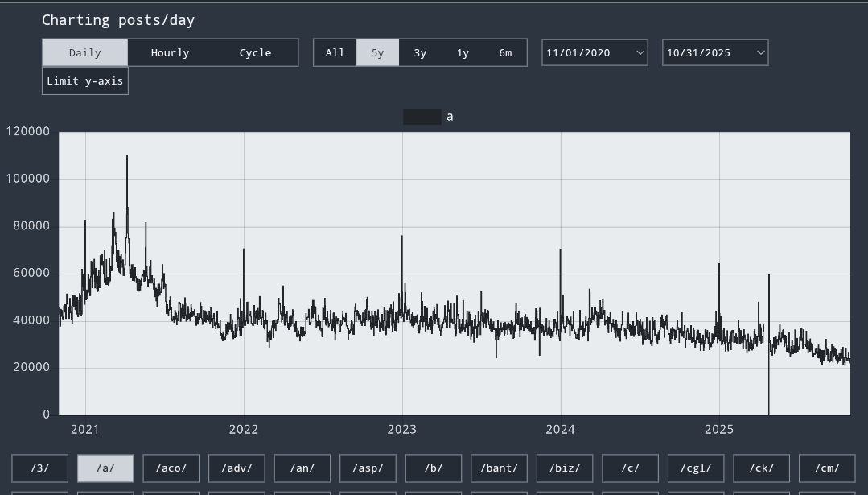The width and height of the screenshot is (868, 495).
Task: Click the 100000 y-axis label
Action: click(x=27, y=179)
